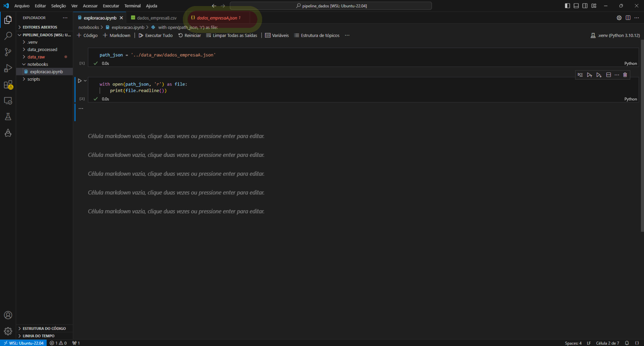Open the Explorer view in activity bar
644x346 pixels.
8,20
